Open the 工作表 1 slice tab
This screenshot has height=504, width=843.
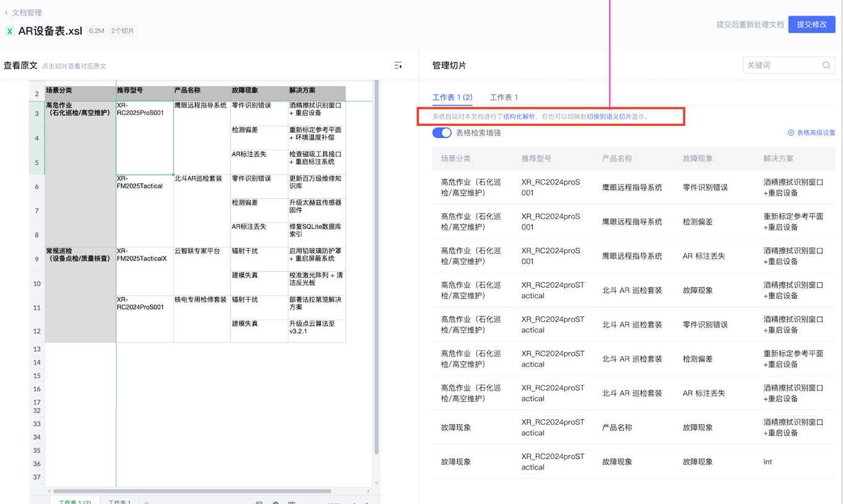point(504,98)
